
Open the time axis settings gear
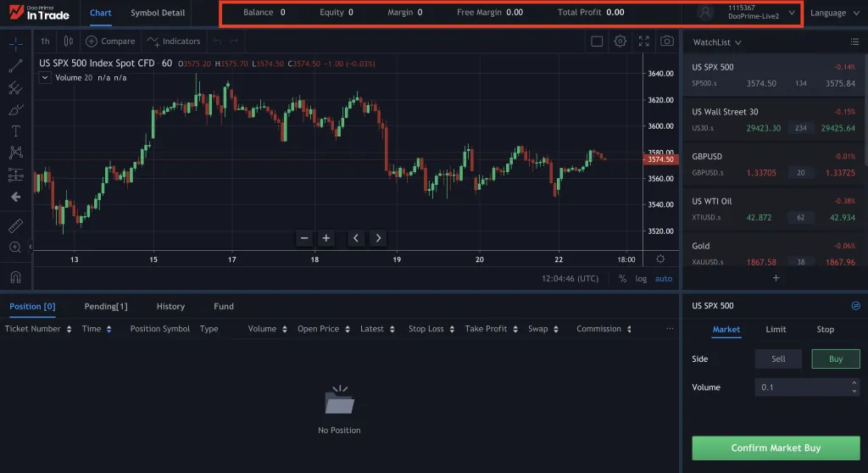pyautogui.click(x=660, y=259)
